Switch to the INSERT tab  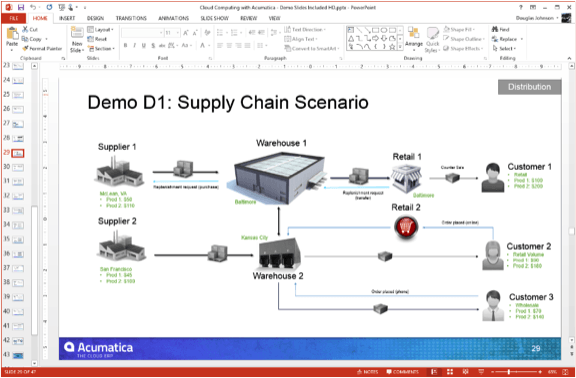point(67,18)
